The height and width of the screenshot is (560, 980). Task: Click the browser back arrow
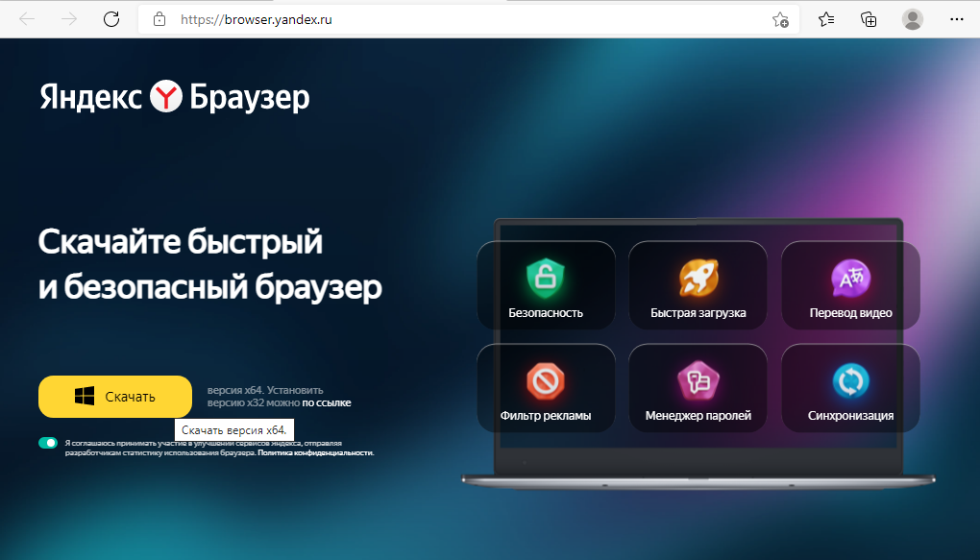27,19
